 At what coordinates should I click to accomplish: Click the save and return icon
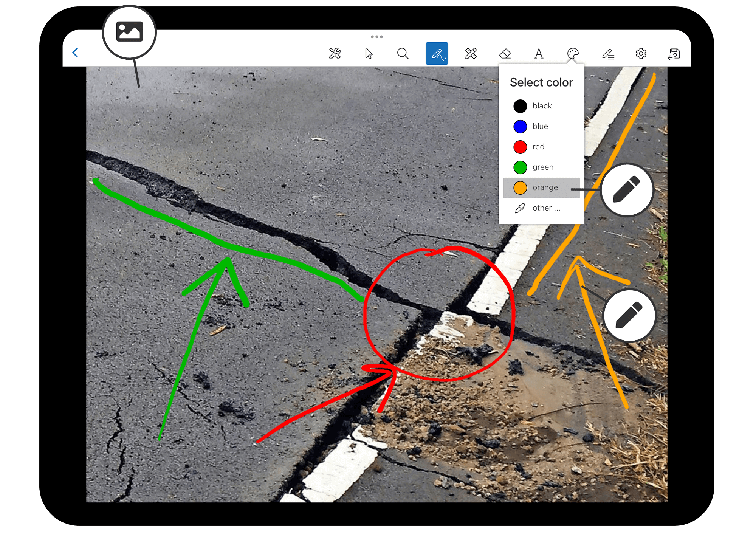pyautogui.click(x=674, y=54)
